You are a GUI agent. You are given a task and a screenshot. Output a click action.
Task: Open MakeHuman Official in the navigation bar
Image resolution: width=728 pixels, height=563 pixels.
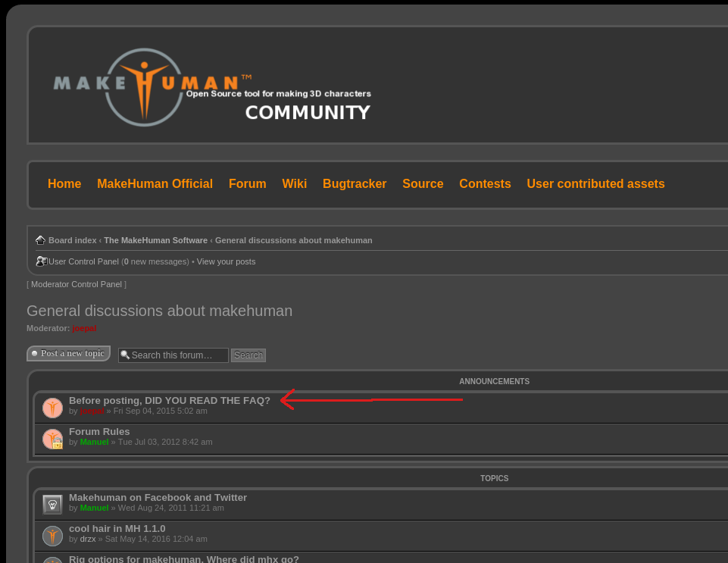coord(155,184)
